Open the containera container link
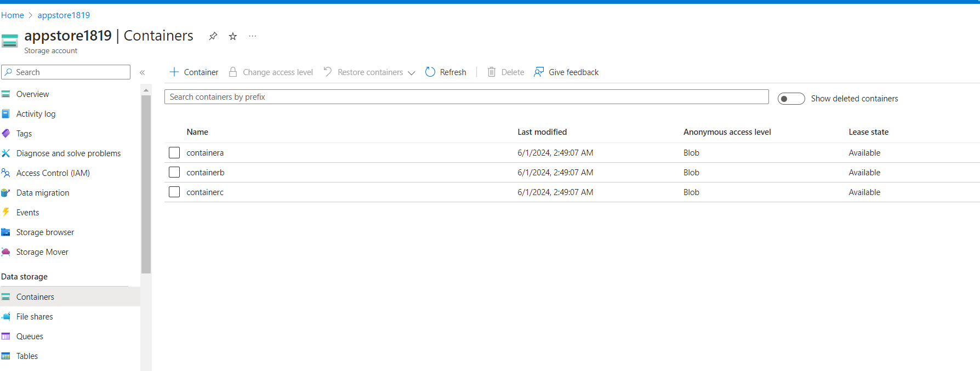Viewport: 980px width, 371px height. (x=205, y=153)
